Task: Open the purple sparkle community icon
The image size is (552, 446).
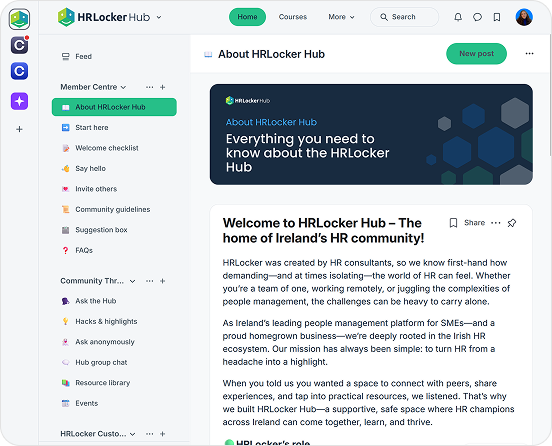Action: click(19, 101)
